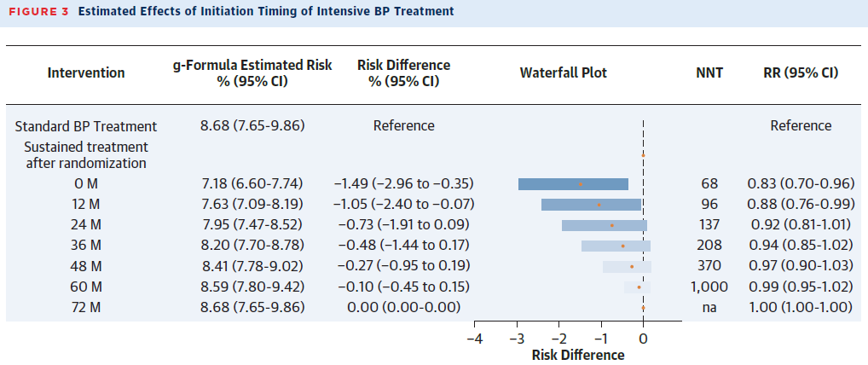Click the "Risk Difference" x-axis title

[578, 355]
